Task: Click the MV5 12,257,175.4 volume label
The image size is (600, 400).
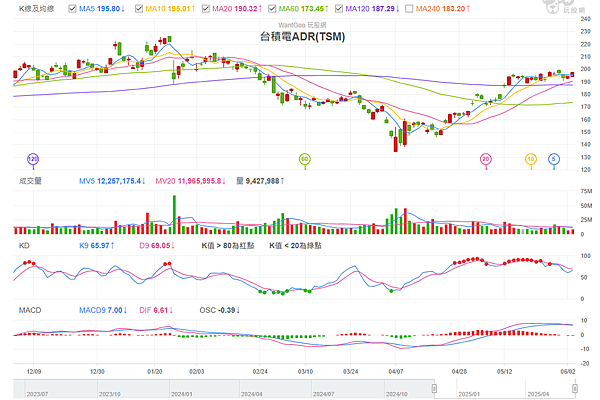Action: coord(112,181)
